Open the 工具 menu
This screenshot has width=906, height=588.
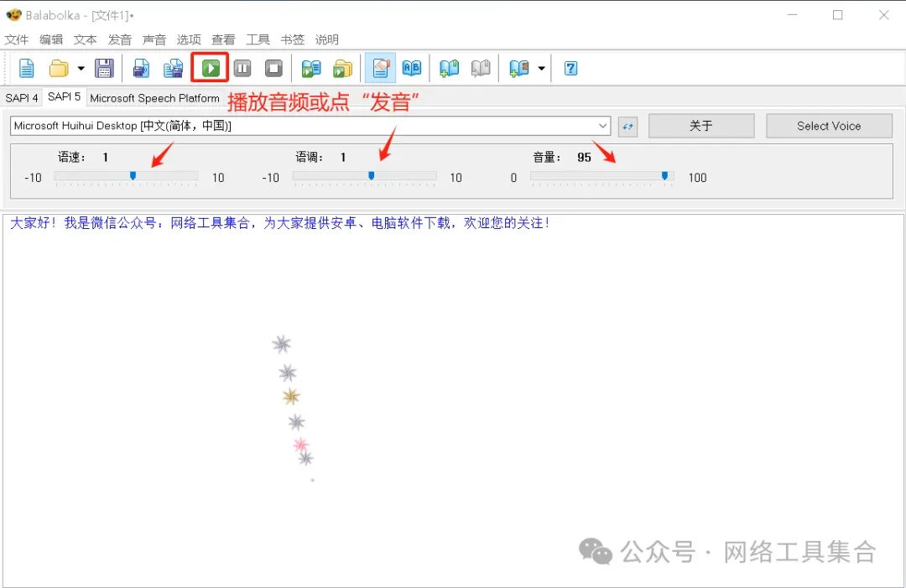(x=258, y=39)
